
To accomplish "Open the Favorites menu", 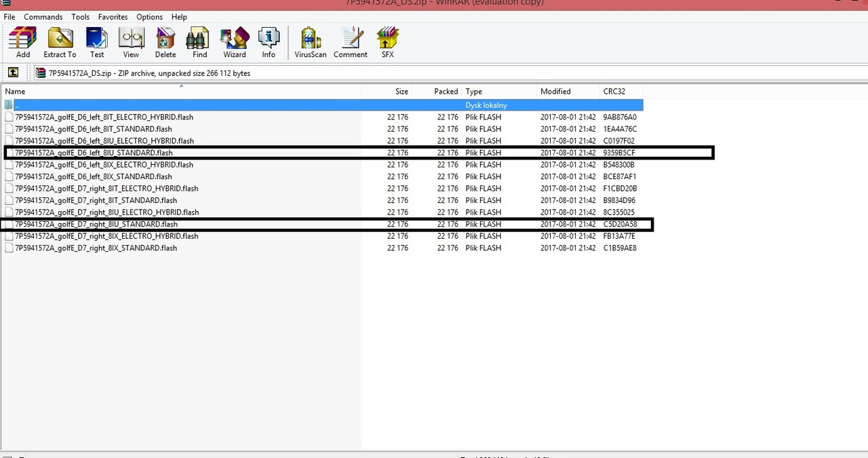I will point(113,17).
